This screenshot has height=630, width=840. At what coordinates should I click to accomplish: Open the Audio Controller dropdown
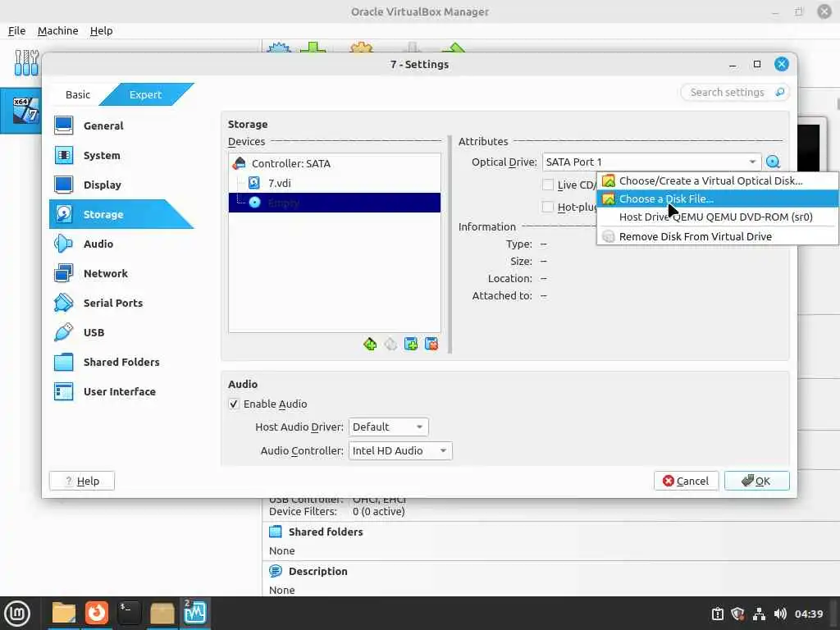click(400, 450)
